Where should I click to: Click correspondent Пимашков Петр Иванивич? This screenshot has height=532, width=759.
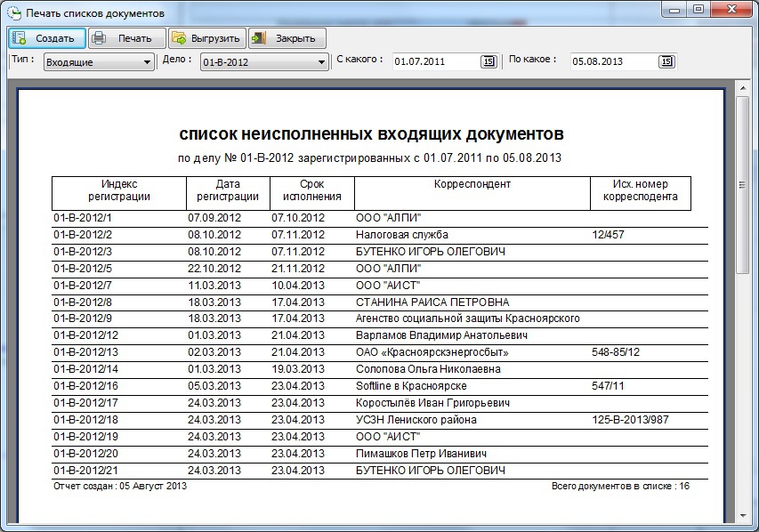coord(421,454)
